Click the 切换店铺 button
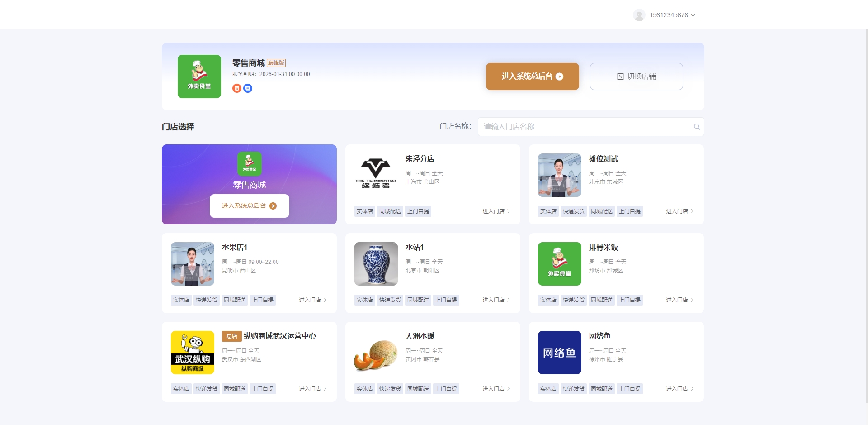Image resolution: width=868 pixels, height=425 pixels. [x=636, y=76]
